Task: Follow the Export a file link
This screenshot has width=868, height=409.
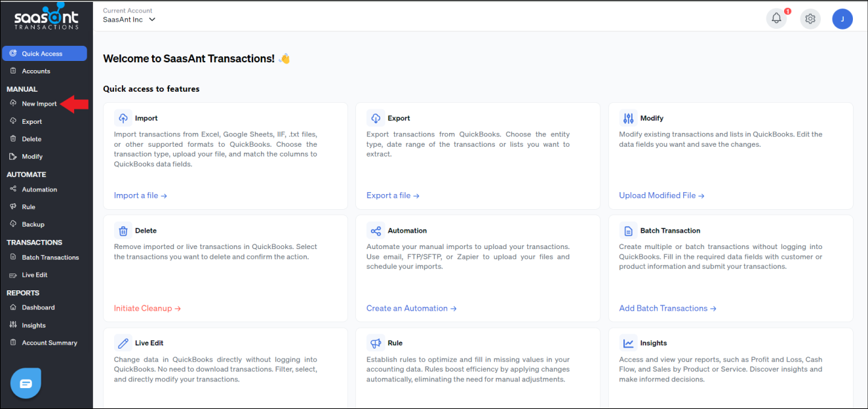Action: [x=393, y=195]
